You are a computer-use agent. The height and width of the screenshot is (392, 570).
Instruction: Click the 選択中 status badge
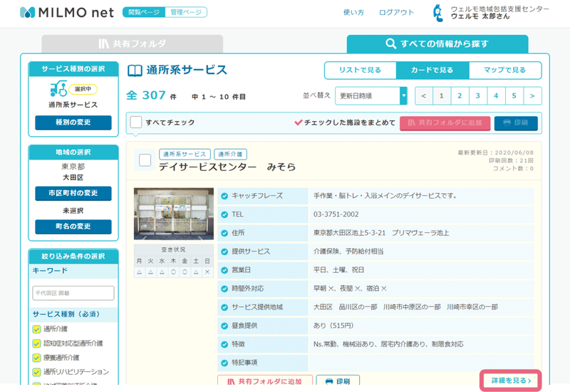coord(83,89)
